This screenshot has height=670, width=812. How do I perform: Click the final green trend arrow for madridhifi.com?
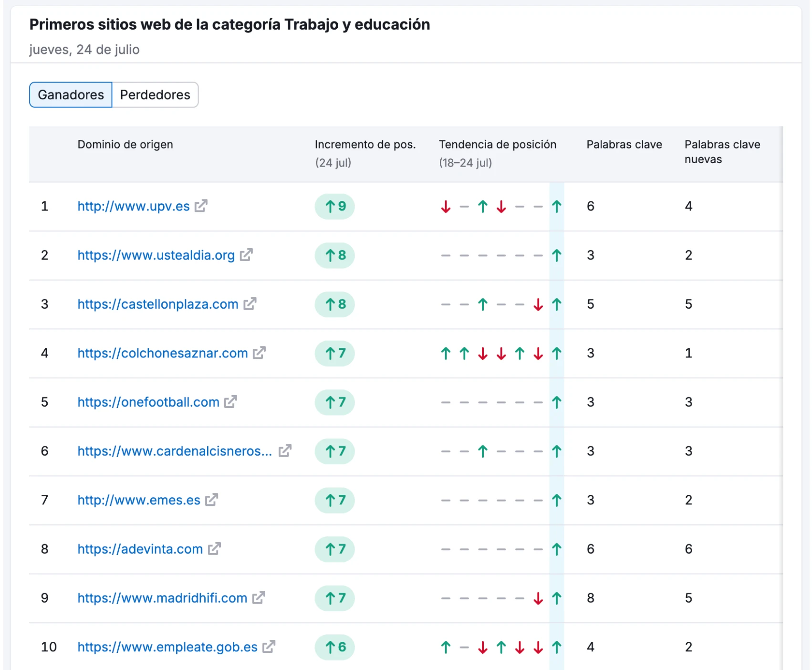pos(557,598)
